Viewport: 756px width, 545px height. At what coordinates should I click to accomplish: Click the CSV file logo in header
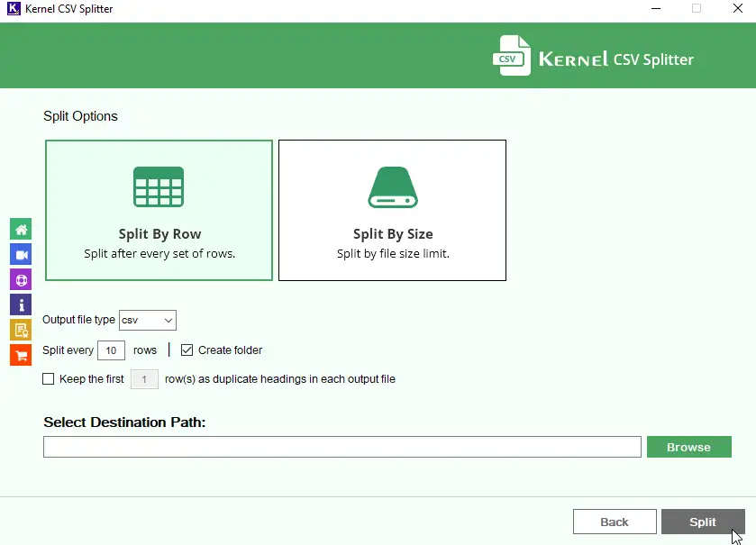pos(512,56)
